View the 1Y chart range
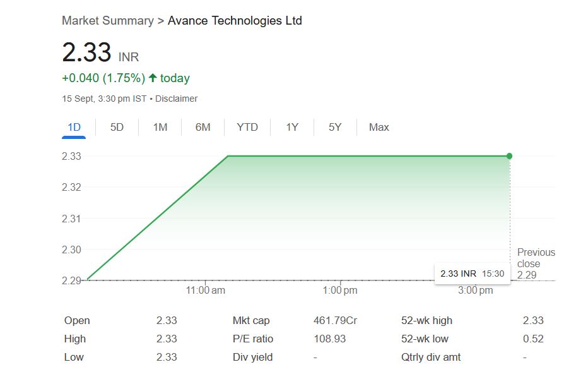Screen dimensions: 588x379 coord(292,127)
